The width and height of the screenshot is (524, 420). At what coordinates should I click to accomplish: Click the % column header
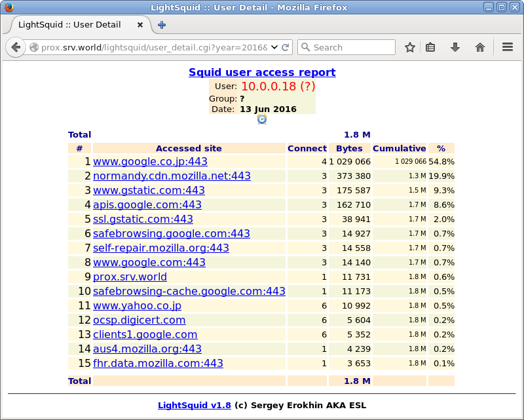click(x=441, y=149)
